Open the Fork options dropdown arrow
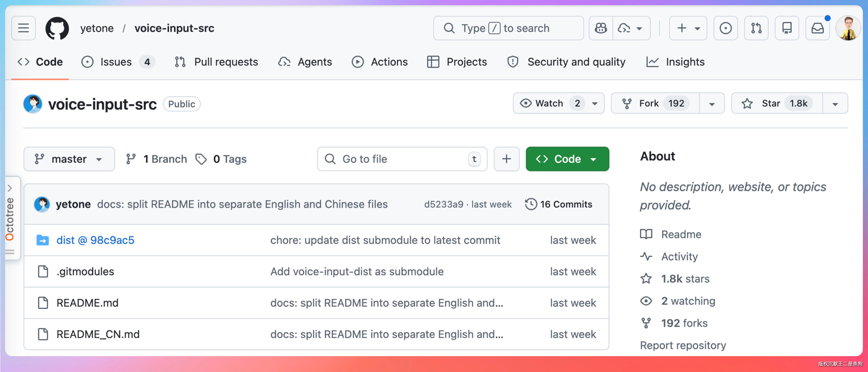This screenshot has width=868, height=372. tap(711, 104)
